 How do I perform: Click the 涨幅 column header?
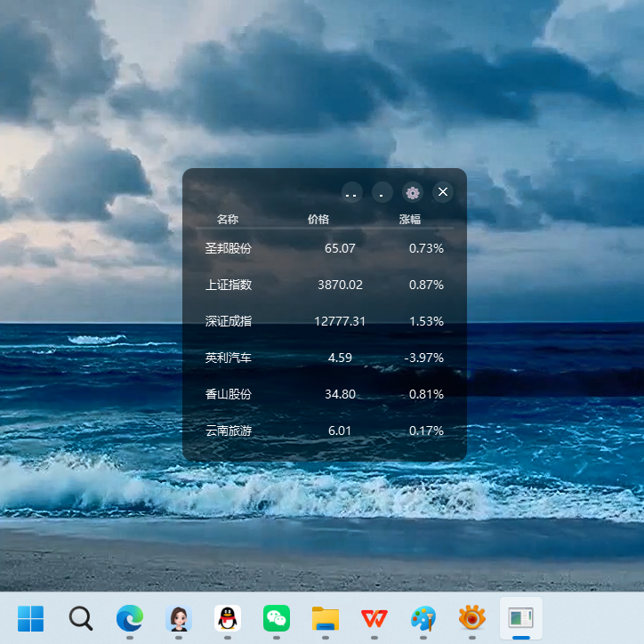409,220
